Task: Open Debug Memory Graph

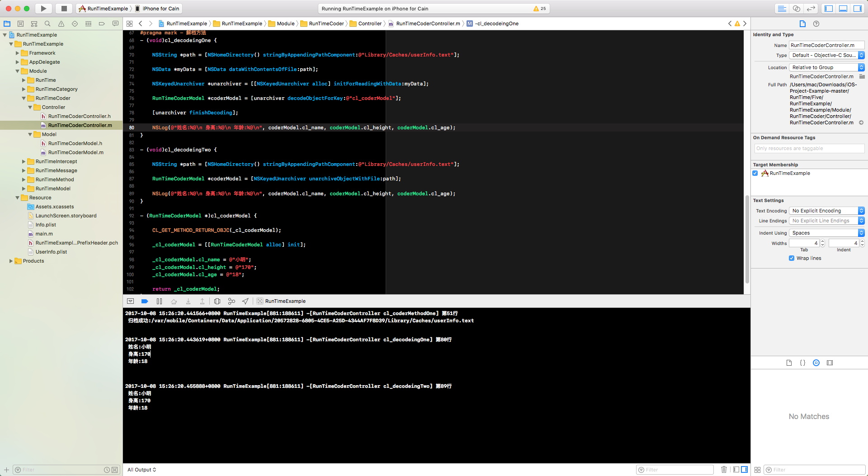Action: [231, 301]
